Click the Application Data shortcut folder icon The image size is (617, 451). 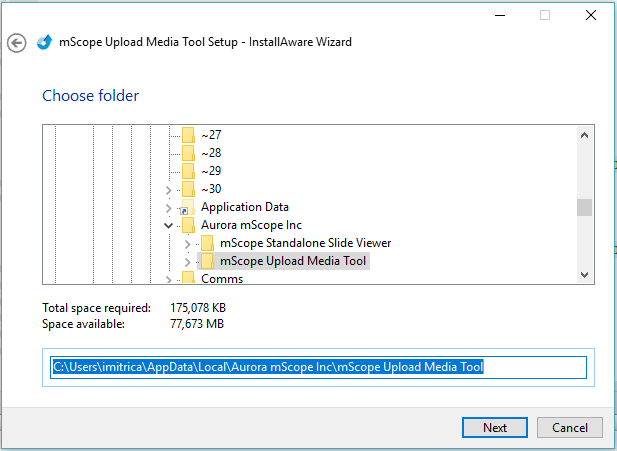coord(188,208)
